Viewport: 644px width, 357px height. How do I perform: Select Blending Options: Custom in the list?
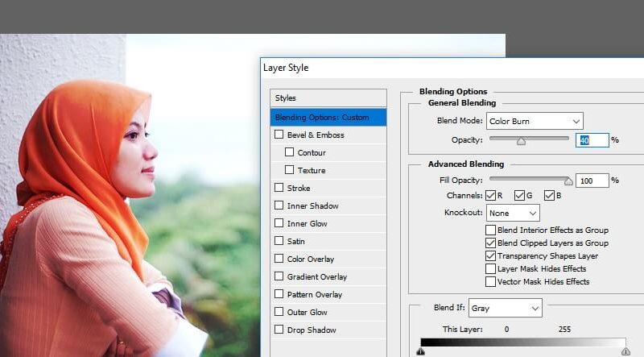(x=328, y=117)
